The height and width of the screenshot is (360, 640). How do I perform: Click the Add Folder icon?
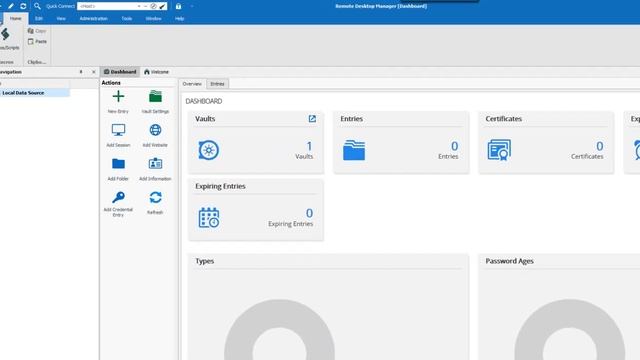[118, 164]
